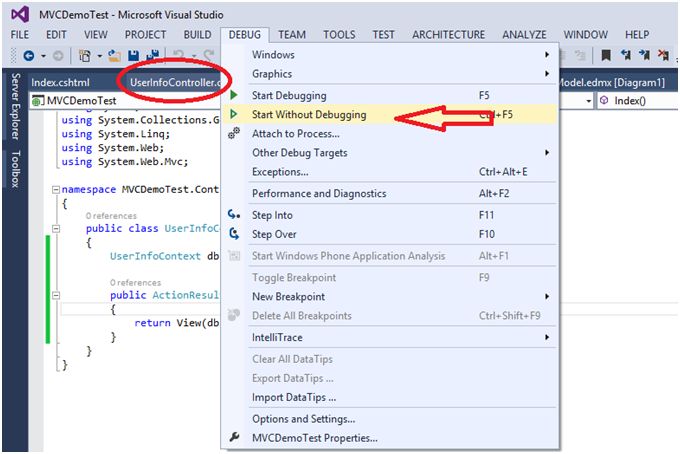Open the ANALYZE menu

(524, 35)
